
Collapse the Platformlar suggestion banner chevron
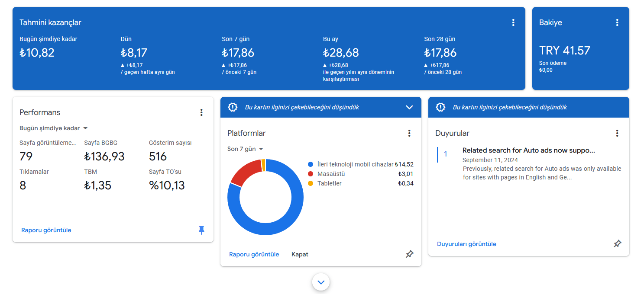pos(409,107)
